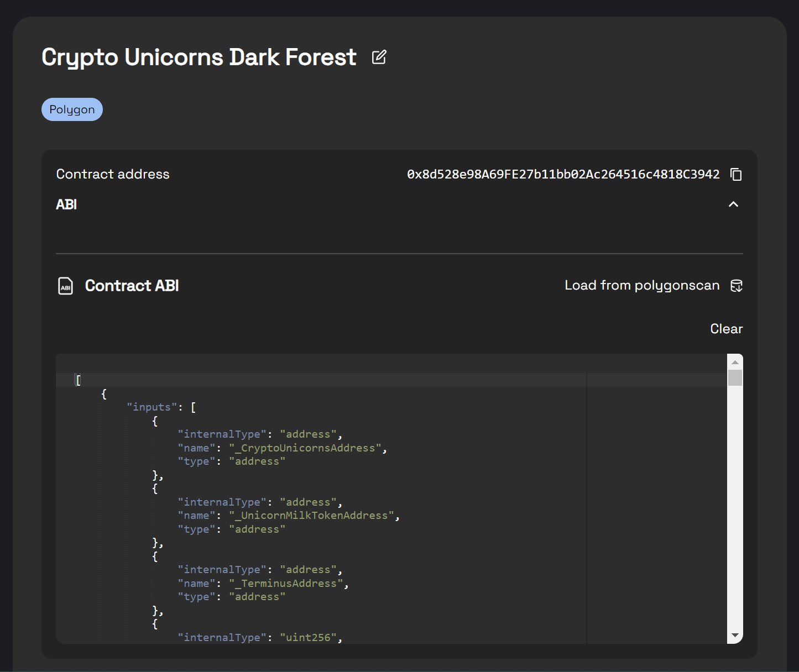Click the polygonscan download icon

(737, 286)
